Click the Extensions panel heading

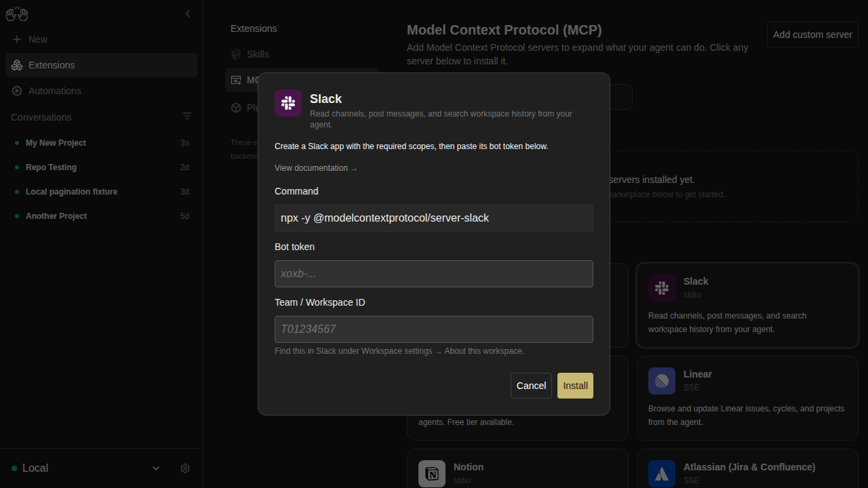coord(254,28)
